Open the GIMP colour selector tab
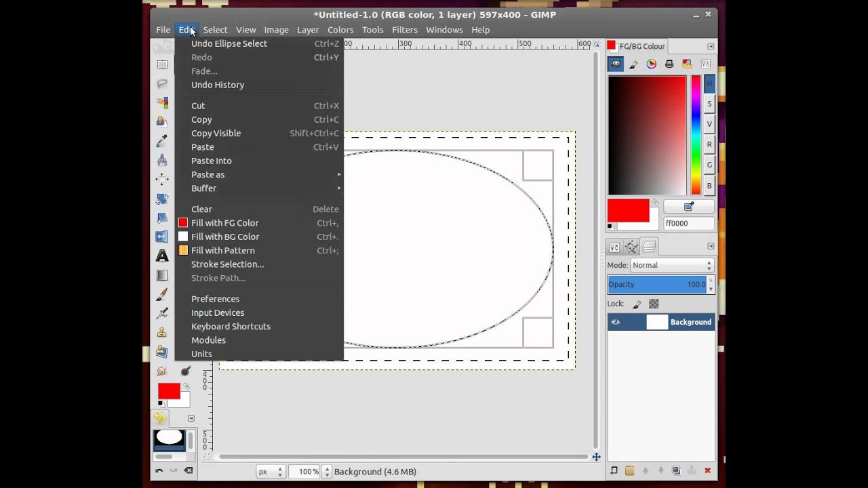The width and height of the screenshot is (868, 488). tap(616, 64)
